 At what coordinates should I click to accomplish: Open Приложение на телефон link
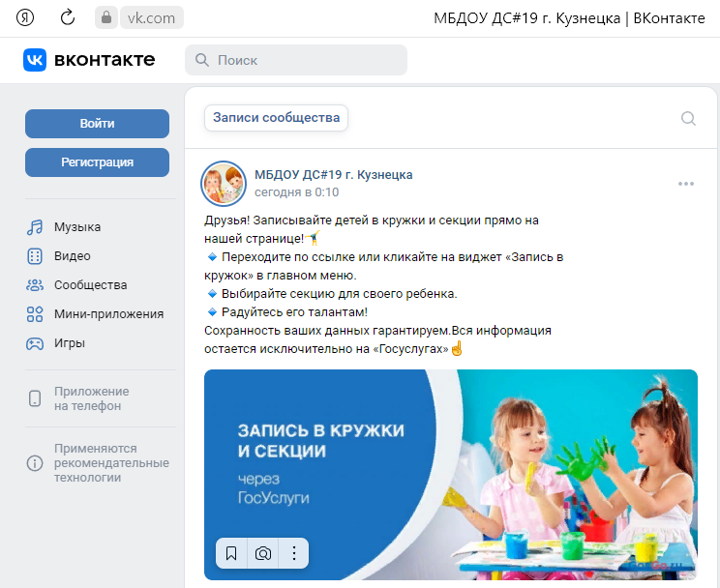coord(91,398)
